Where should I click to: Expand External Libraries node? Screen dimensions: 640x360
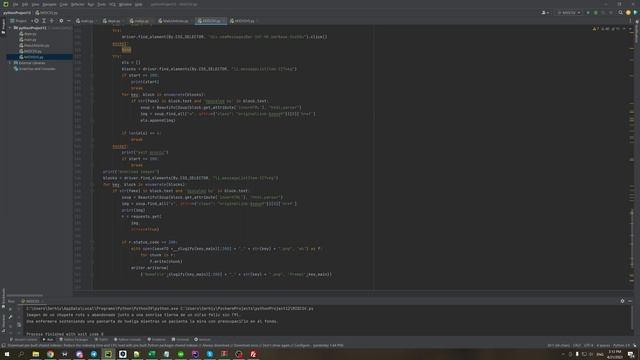tap(10, 63)
